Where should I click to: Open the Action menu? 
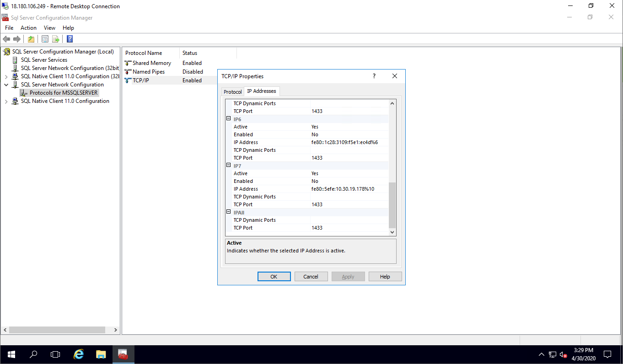point(28,28)
